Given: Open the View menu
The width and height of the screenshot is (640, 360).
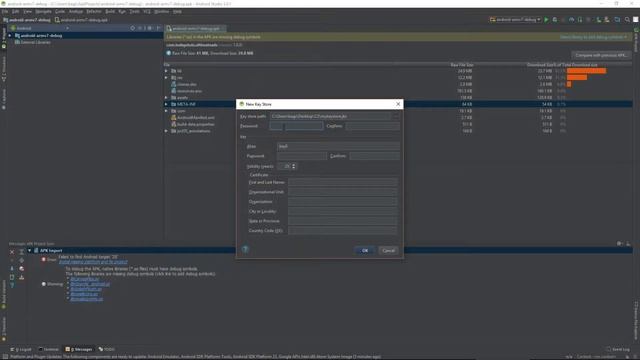Looking at the screenshot, I should click(27, 11).
